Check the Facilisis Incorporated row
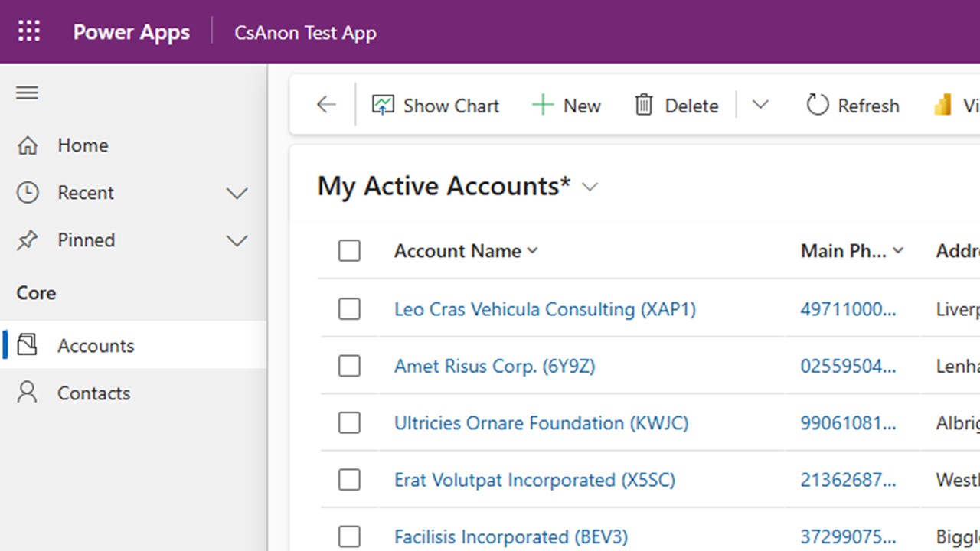 pyautogui.click(x=349, y=536)
